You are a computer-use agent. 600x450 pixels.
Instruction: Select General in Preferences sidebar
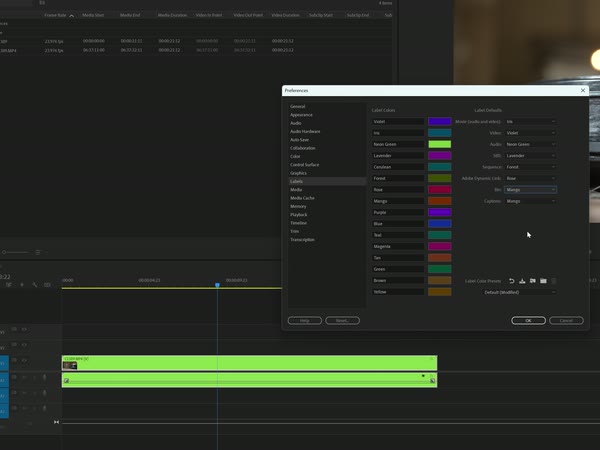pyautogui.click(x=298, y=106)
